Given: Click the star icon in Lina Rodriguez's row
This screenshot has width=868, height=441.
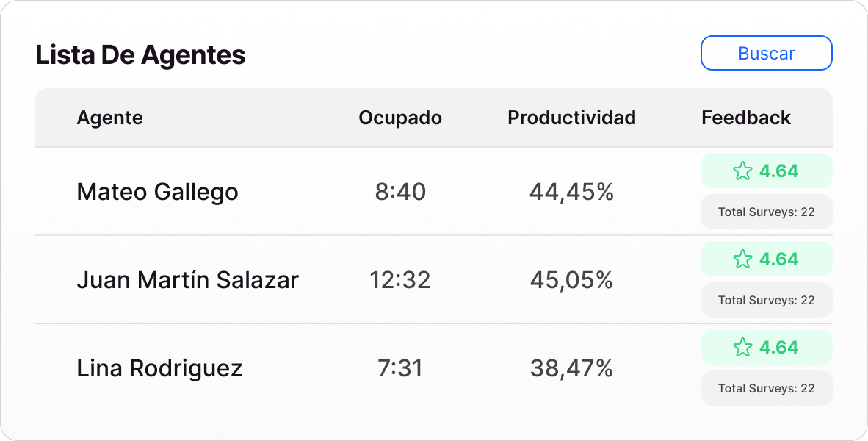Looking at the screenshot, I should click(742, 348).
